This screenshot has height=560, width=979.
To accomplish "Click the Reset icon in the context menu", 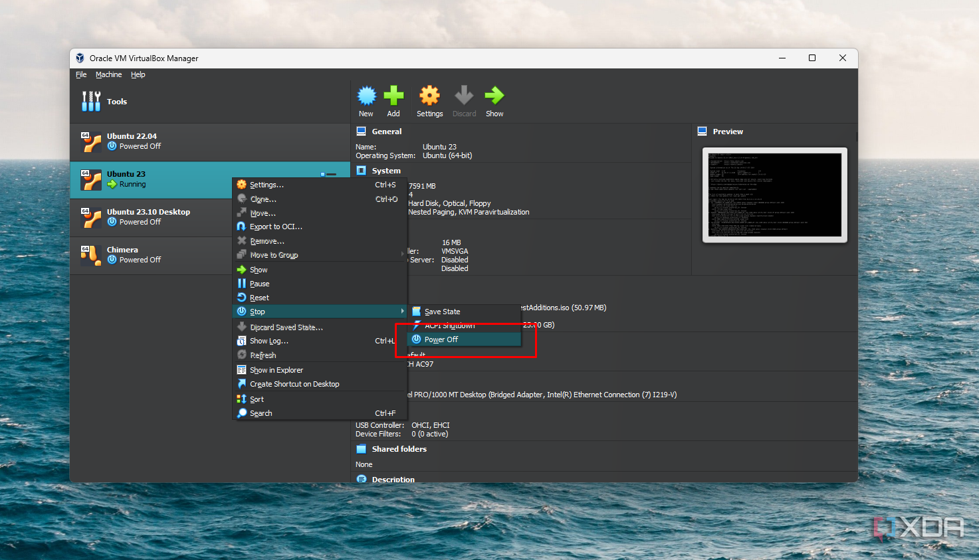I will (241, 297).
